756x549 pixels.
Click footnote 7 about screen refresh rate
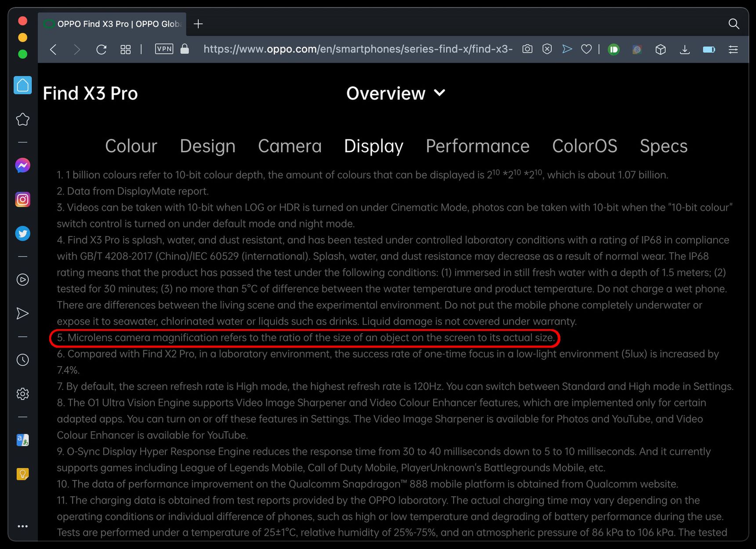[395, 386]
